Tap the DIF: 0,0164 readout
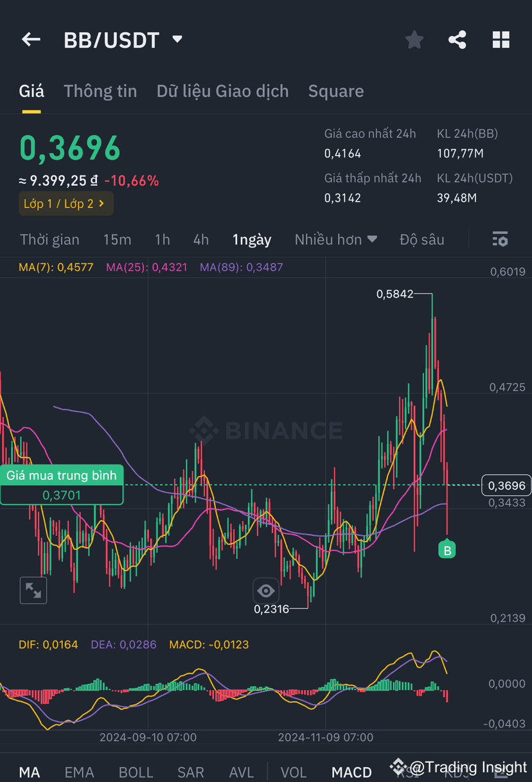The height and width of the screenshot is (782, 532). click(x=48, y=644)
